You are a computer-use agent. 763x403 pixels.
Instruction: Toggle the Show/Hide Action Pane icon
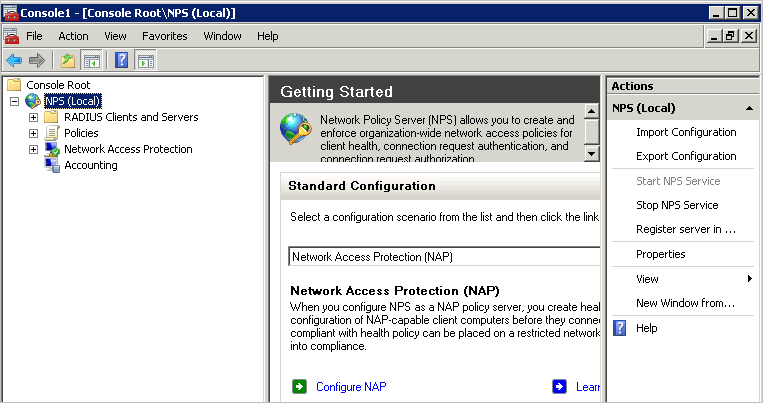point(146,60)
